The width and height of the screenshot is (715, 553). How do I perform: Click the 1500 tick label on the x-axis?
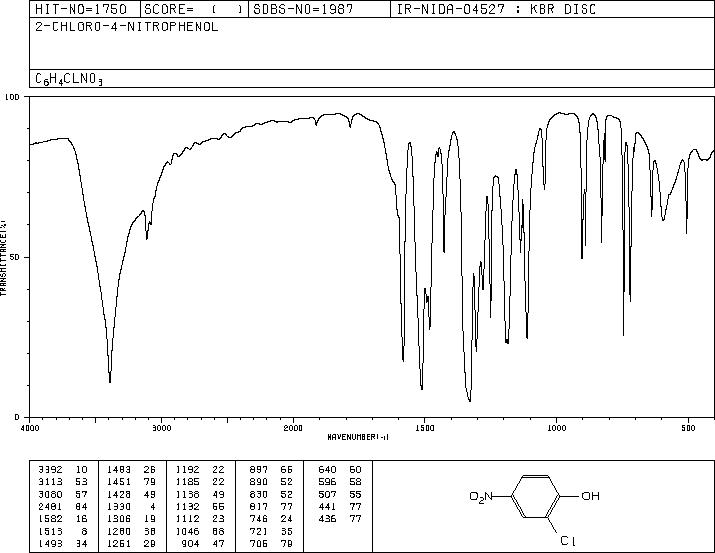click(x=425, y=428)
